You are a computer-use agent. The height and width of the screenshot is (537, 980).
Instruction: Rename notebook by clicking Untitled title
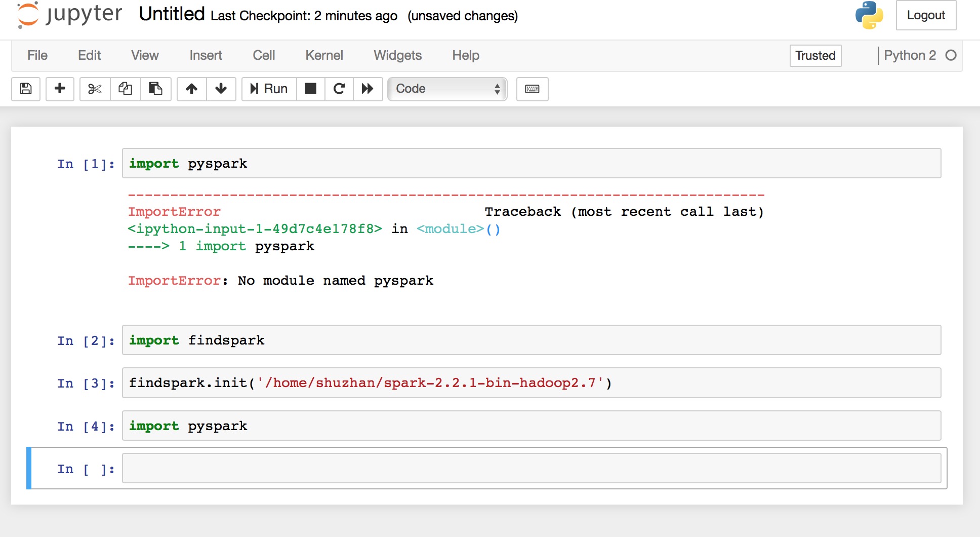[172, 14]
